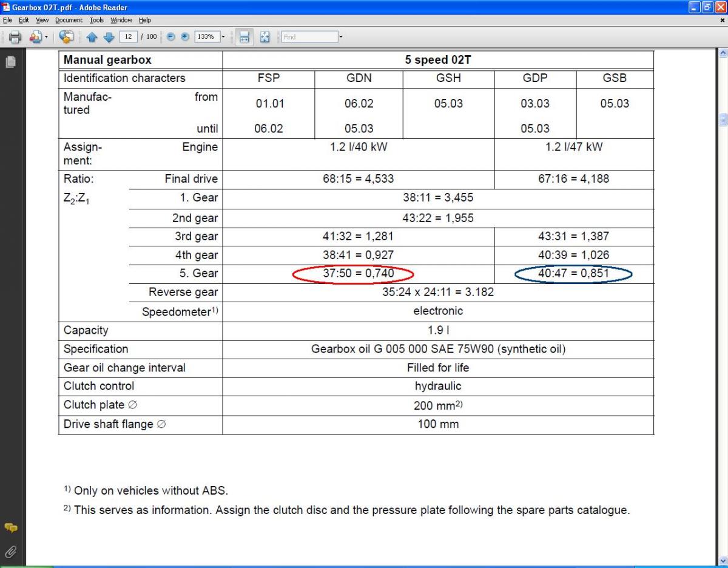Screen dimensions: 728x568
Task: Open the Pages panel in sidebar
Action: 10,61
